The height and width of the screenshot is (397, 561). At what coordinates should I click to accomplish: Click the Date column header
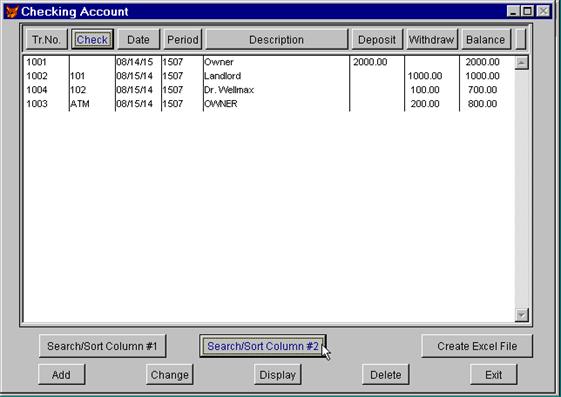click(x=138, y=39)
